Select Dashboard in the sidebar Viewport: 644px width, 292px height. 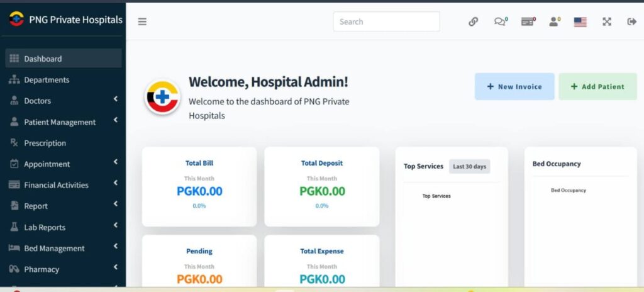43,59
